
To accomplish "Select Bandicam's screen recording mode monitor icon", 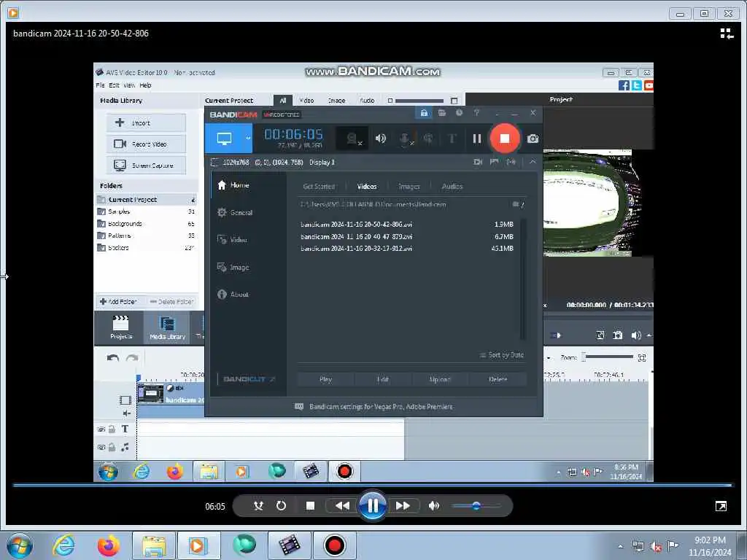I will pos(225,139).
